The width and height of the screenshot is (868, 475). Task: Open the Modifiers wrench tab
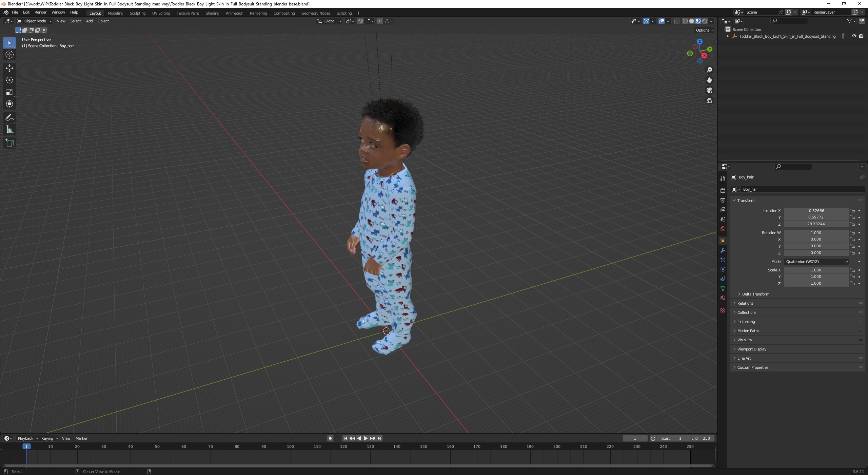click(x=723, y=250)
